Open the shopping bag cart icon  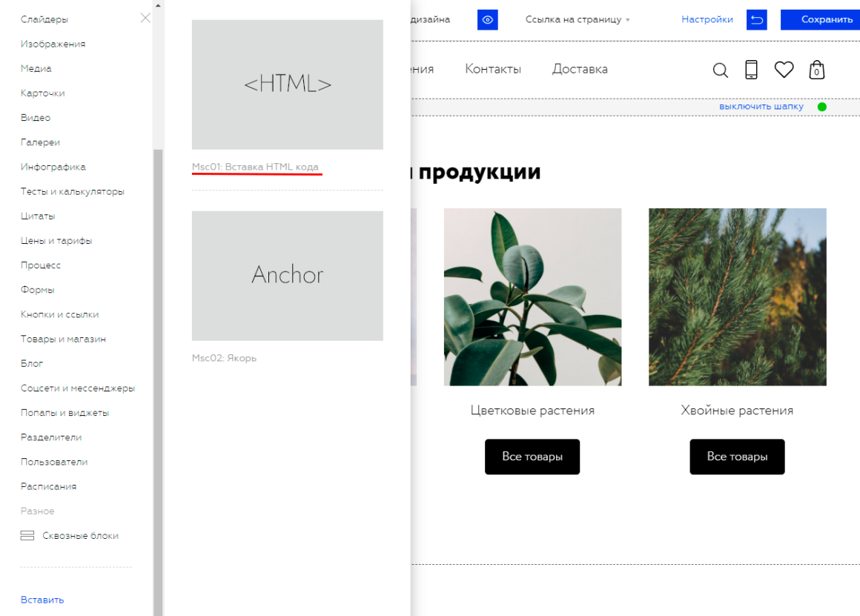pyautogui.click(x=817, y=70)
